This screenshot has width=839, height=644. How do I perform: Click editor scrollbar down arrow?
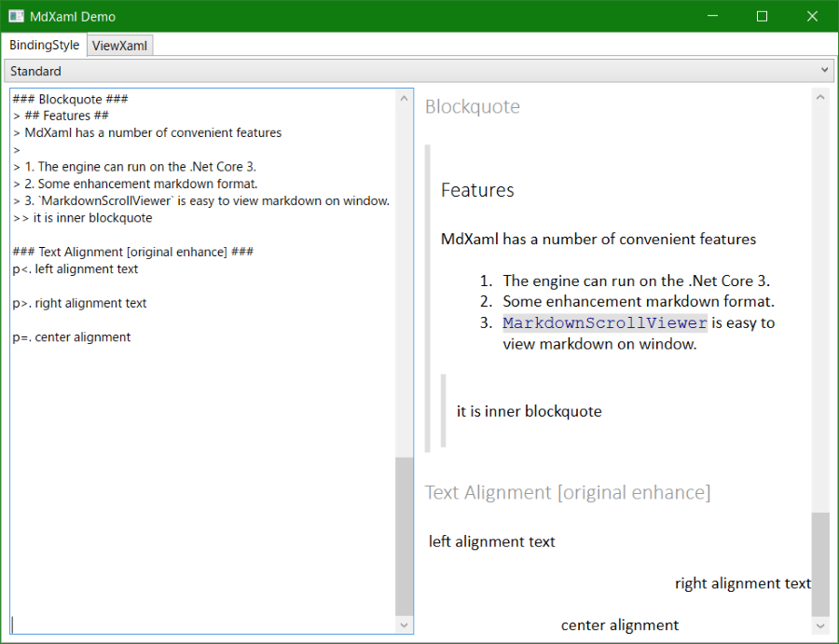[404, 624]
